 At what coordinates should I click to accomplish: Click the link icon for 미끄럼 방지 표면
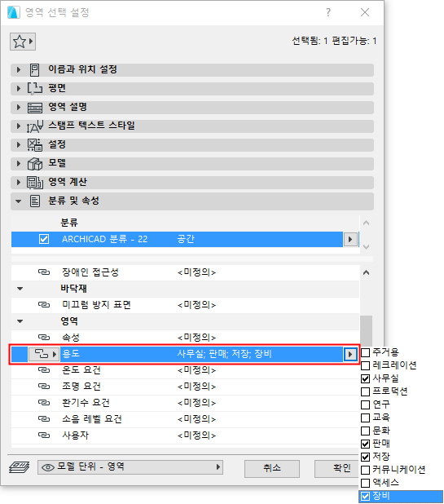point(44,304)
